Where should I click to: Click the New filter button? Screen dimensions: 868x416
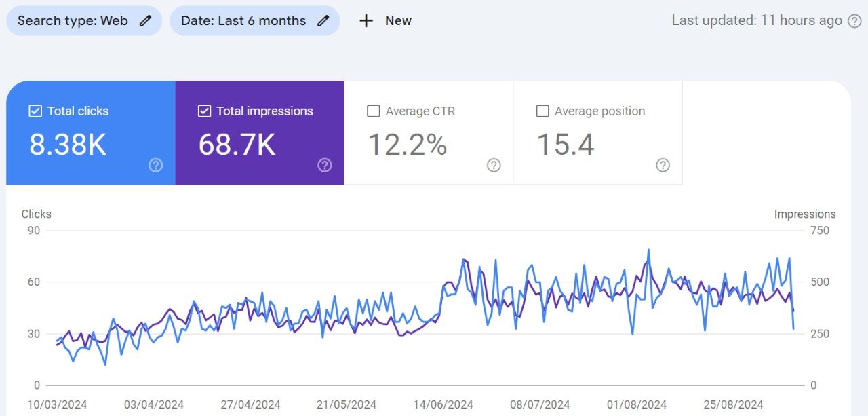coord(385,21)
